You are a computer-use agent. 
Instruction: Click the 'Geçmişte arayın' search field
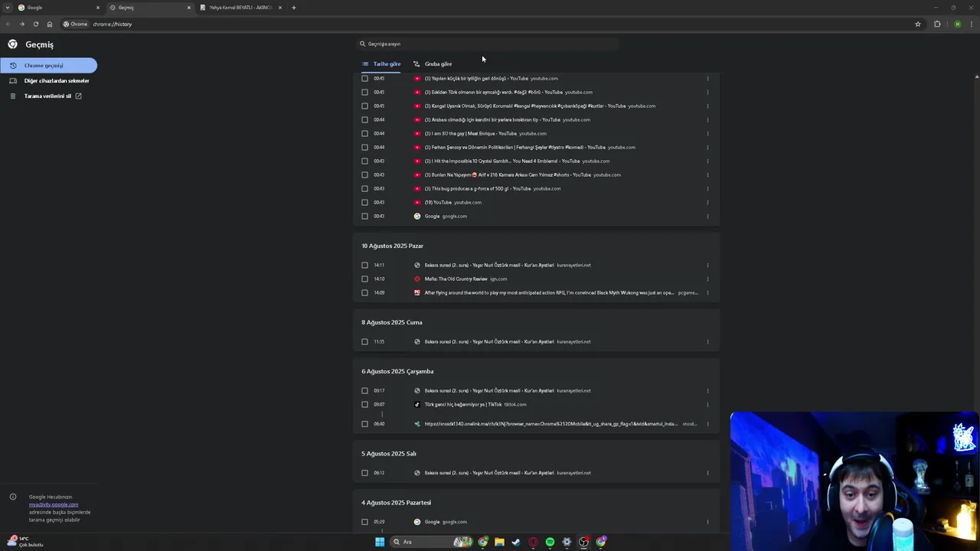click(487, 44)
